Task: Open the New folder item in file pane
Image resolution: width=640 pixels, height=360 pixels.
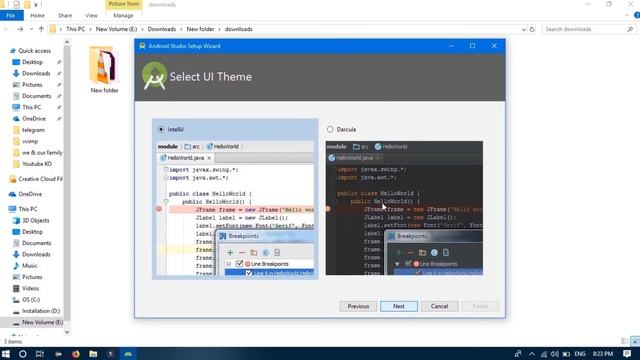Action: point(104,70)
